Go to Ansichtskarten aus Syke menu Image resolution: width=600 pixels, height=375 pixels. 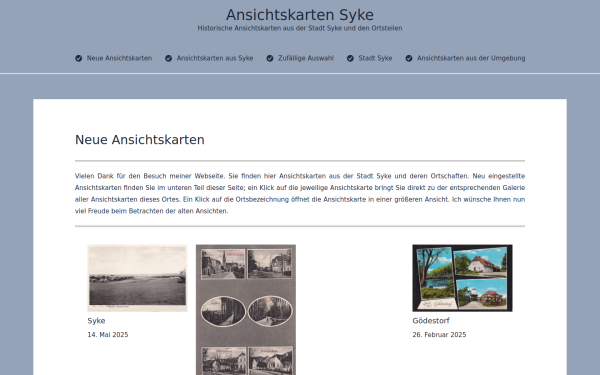pos(215,58)
